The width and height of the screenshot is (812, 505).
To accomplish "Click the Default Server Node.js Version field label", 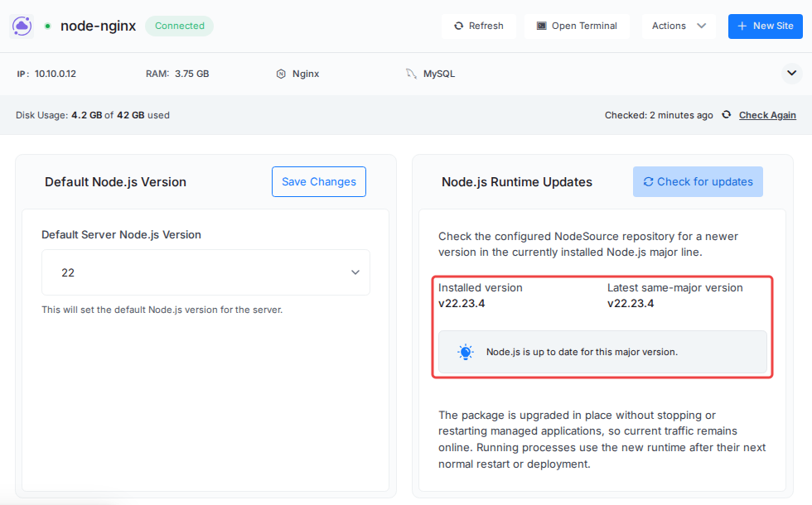I will pos(121,235).
